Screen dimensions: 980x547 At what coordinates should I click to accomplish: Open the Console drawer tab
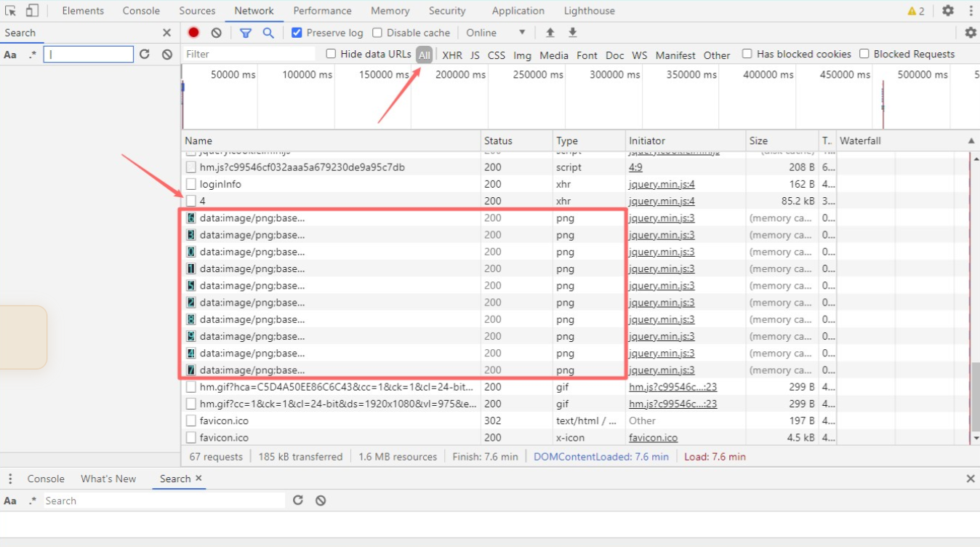(46, 479)
